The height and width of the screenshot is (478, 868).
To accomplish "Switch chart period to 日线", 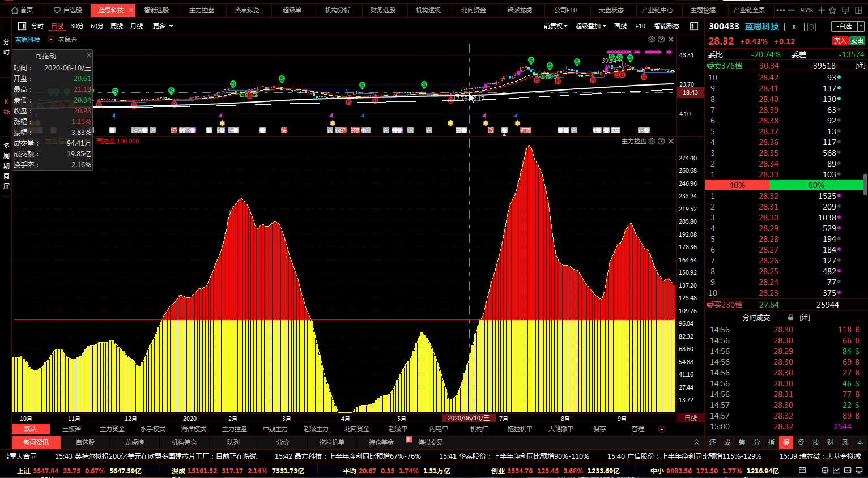I will 57,26.
